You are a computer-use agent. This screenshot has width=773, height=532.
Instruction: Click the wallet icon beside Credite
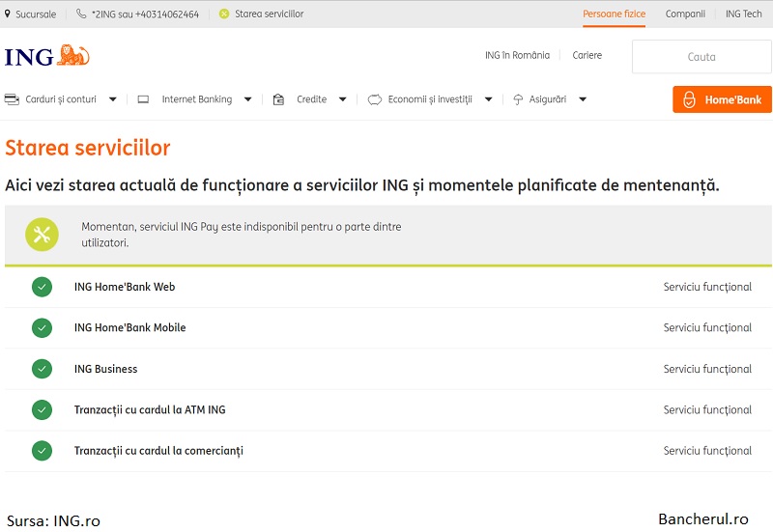[278, 99]
